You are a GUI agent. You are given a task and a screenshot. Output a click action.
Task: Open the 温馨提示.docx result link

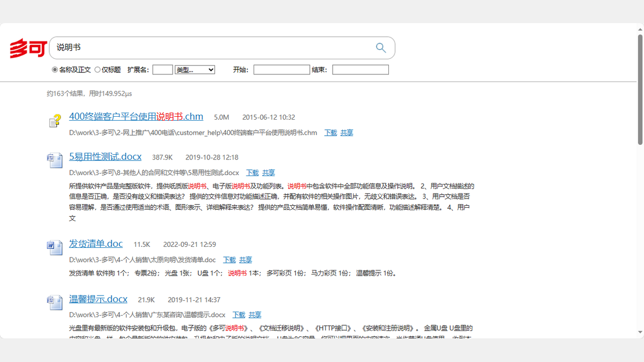98,299
